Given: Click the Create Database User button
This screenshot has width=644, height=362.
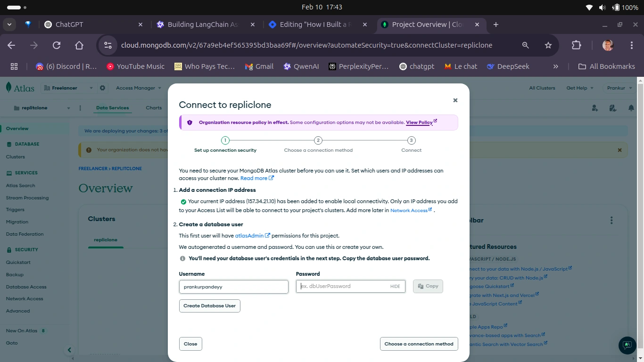Looking at the screenshot, I should click(x=210, y=306).
